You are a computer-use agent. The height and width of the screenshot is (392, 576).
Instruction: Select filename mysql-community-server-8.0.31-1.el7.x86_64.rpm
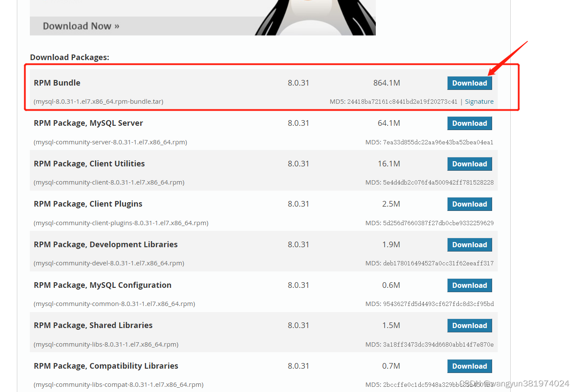point(110,142)
